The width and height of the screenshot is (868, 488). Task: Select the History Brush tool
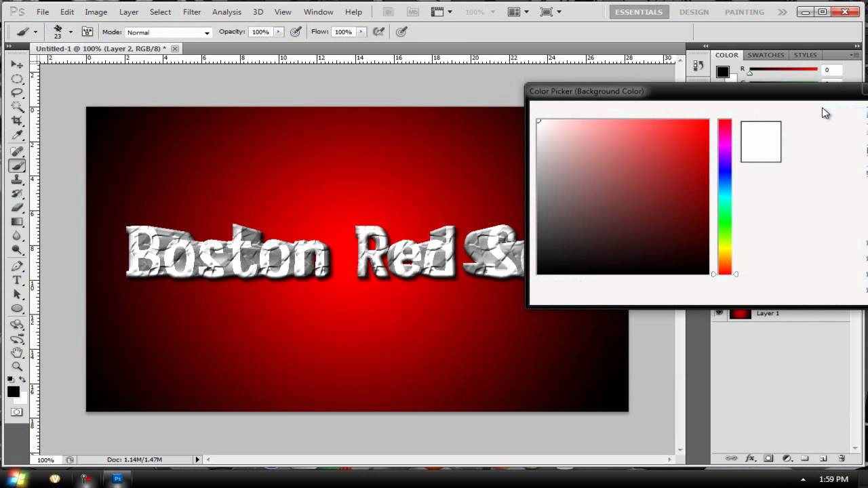[17, 195]
